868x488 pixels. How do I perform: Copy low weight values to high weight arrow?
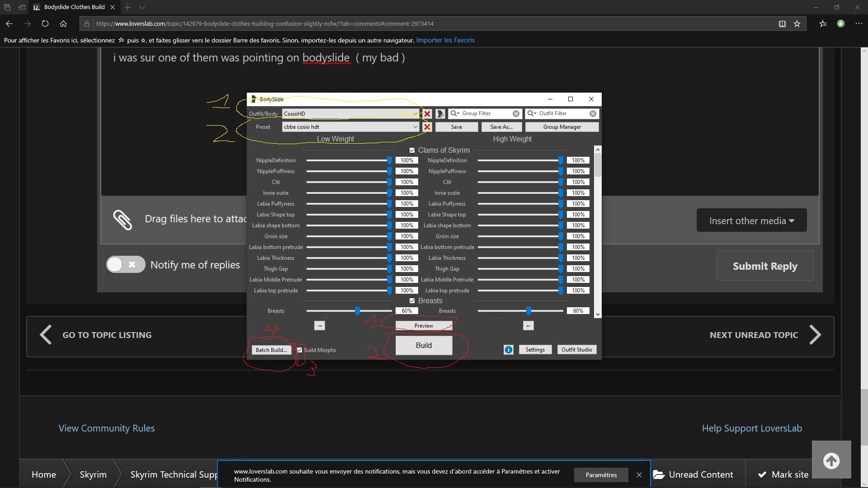pos(320,326)
